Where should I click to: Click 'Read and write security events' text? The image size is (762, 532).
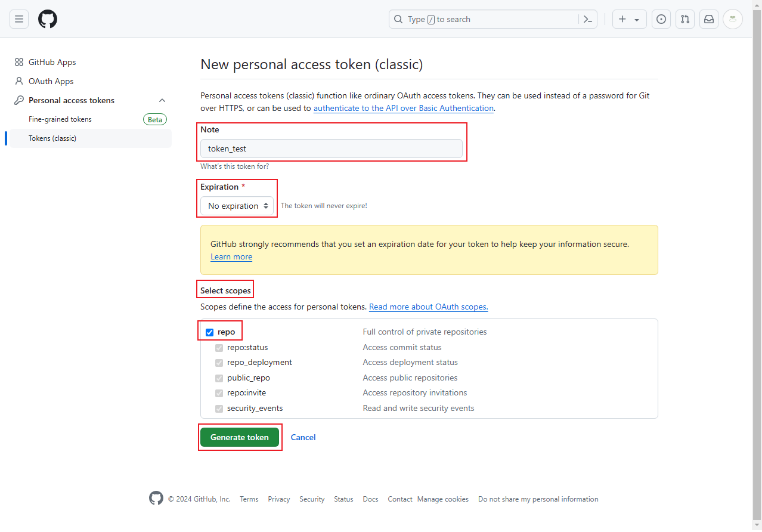point(419,408)
